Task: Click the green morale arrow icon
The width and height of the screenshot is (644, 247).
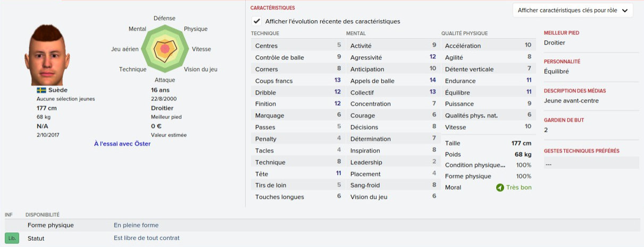Action: coord(500,188)
